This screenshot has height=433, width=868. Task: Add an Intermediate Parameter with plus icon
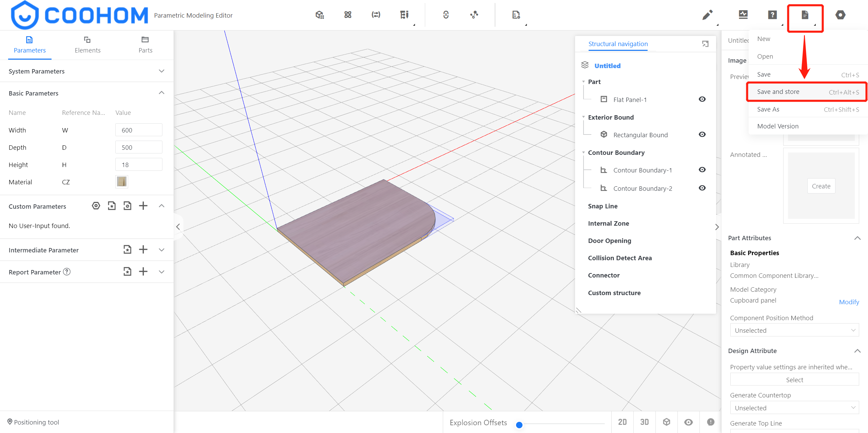coord(143,250)
